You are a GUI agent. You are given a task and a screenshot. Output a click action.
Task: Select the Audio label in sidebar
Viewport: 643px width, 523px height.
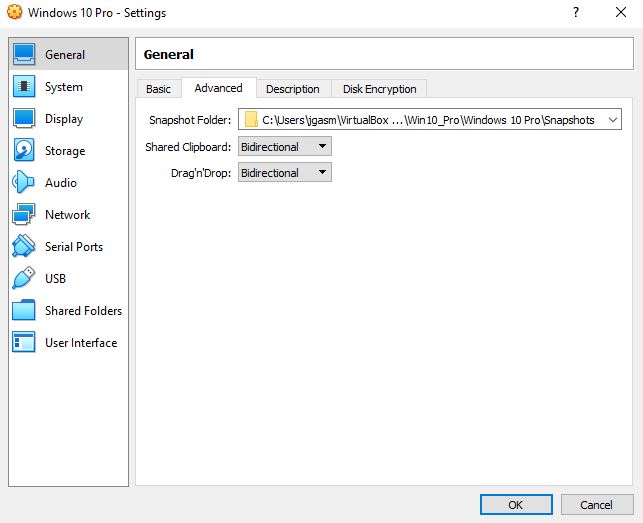pos(61,183)
